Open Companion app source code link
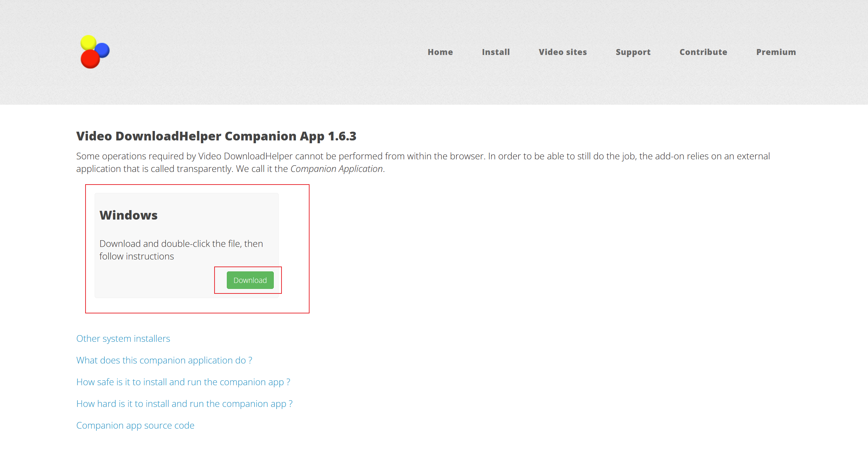Viewport: 868px width, 464px height. (135, 425)
